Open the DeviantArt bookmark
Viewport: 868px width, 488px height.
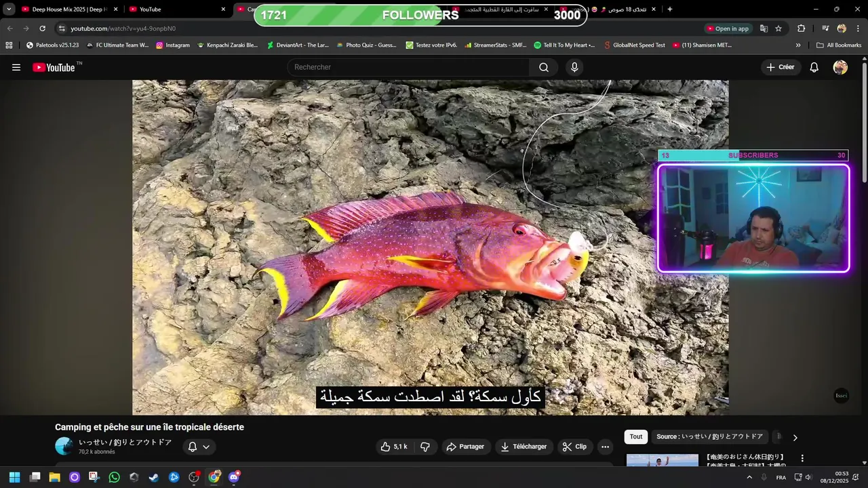coord(297,45)
